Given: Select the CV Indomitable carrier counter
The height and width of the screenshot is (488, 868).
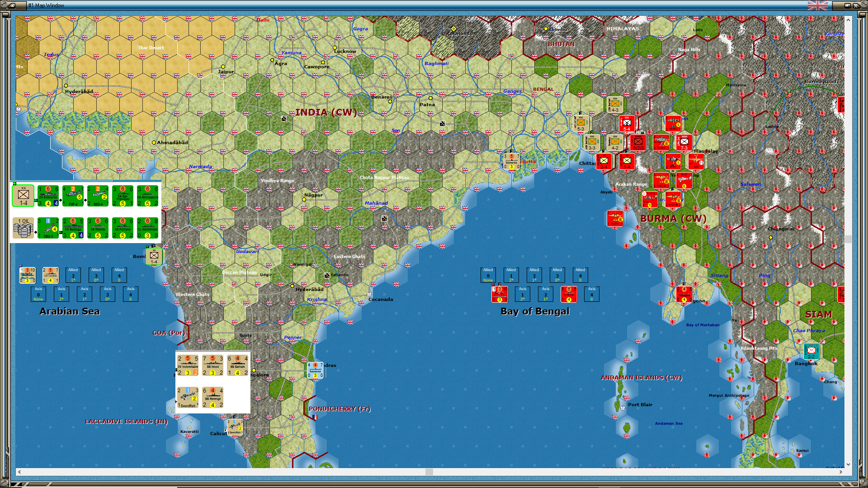Looking at the screenshot, I should [188, 365].
